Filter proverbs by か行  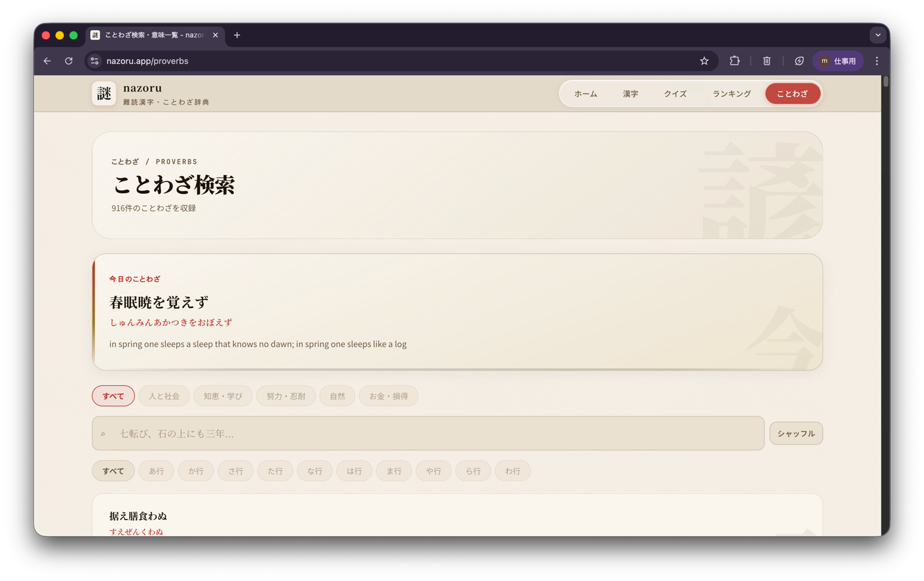(x=196, y=471)
